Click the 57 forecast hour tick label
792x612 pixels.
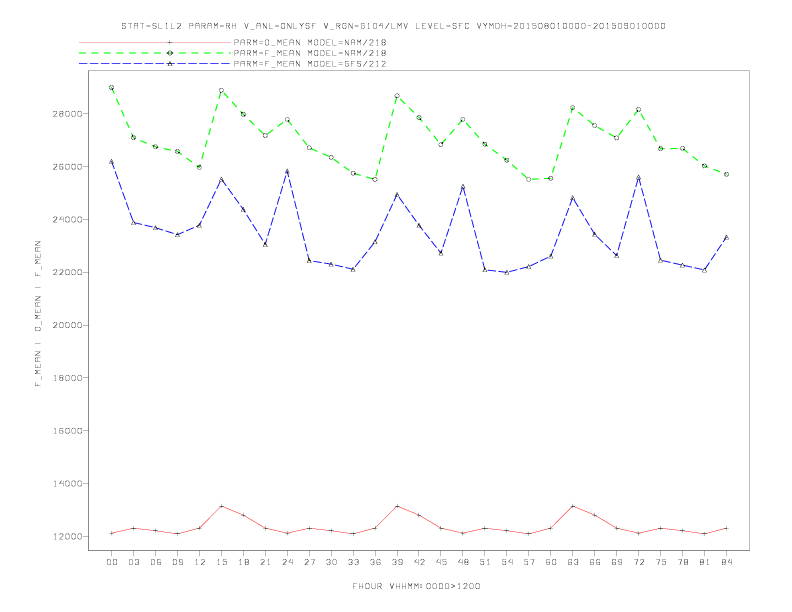click(529, 562)
